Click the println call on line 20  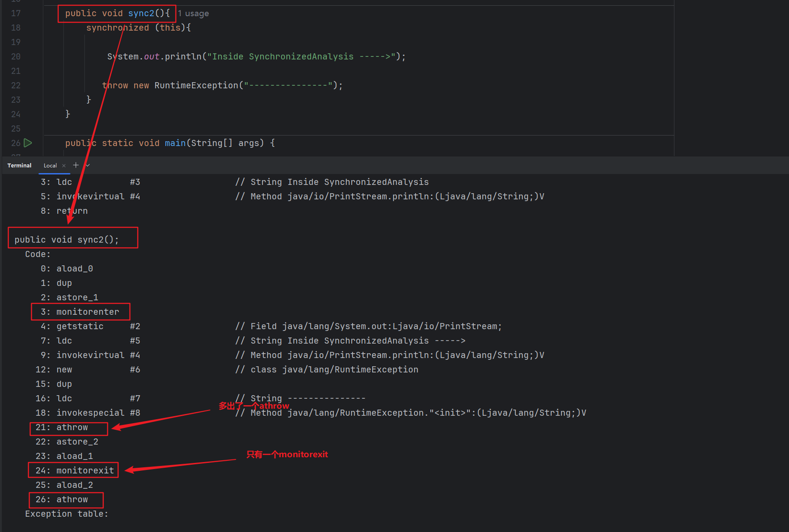tap(183, 56)
